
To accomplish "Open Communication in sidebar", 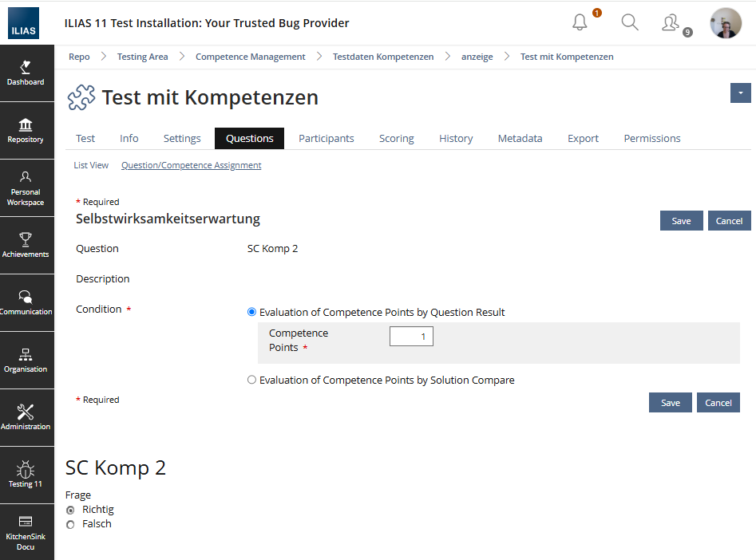I will pyautogui.click(x=26, y=302).
